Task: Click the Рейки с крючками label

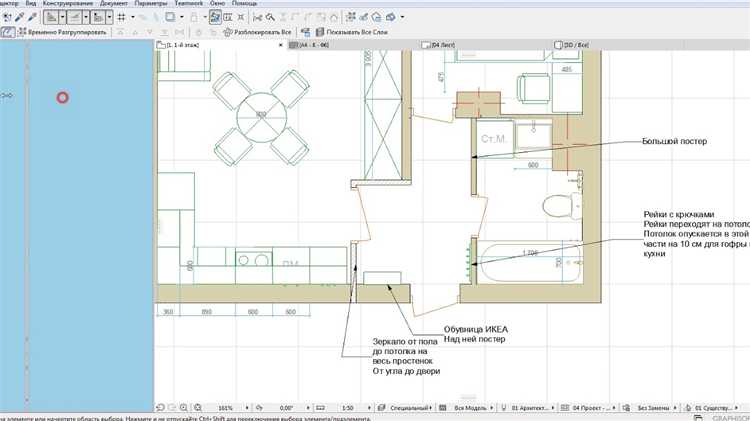Action: click(x=678, y=214)
